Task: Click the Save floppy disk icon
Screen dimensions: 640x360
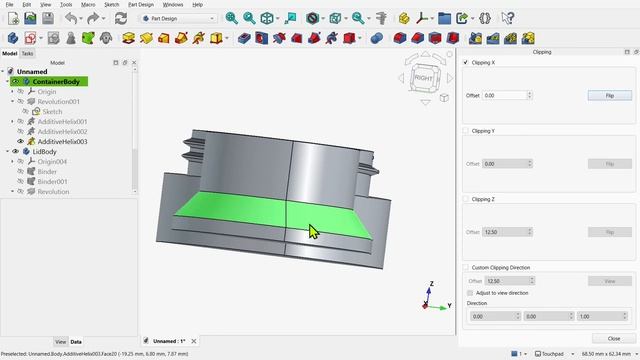Action: coord(48,18)
